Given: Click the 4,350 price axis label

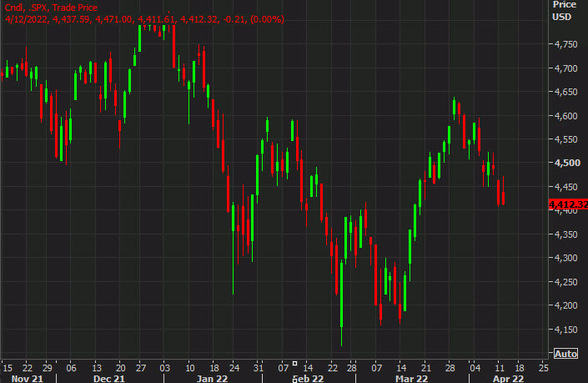Looking at the screenshot, I should (565, 234).
